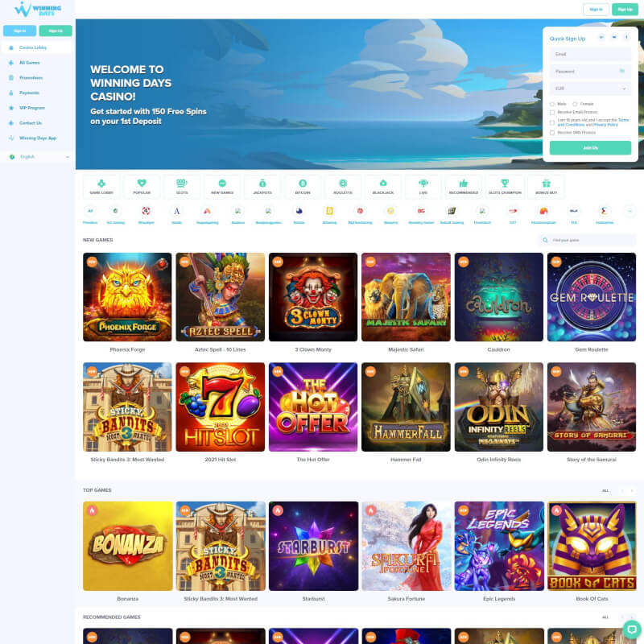Check the Receive SMS Promos box

pos(552,132)
